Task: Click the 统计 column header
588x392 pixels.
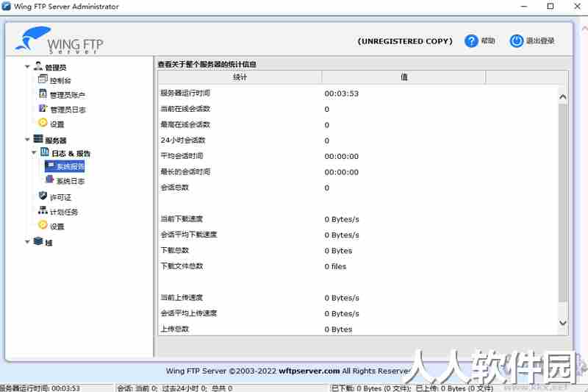Action: coord(240,77)
